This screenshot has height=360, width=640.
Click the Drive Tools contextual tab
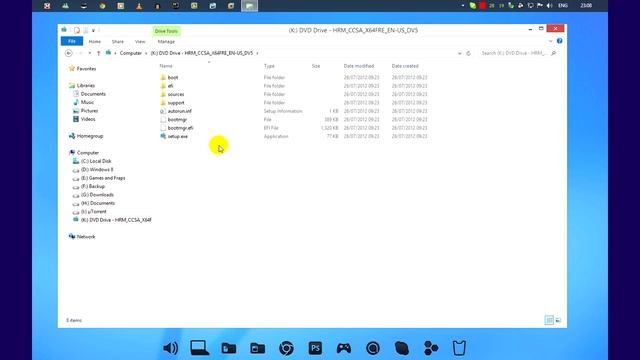coord(166,31)
